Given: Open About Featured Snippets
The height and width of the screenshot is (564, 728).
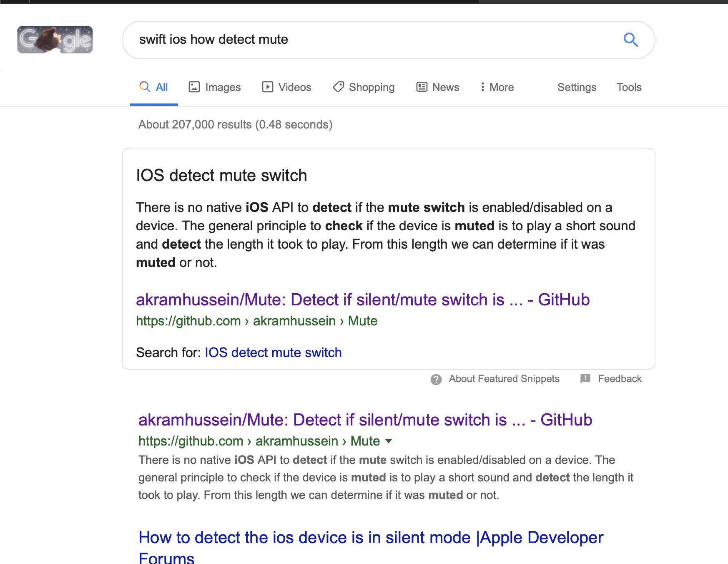Looking at the screenshot, I should 504,379.
